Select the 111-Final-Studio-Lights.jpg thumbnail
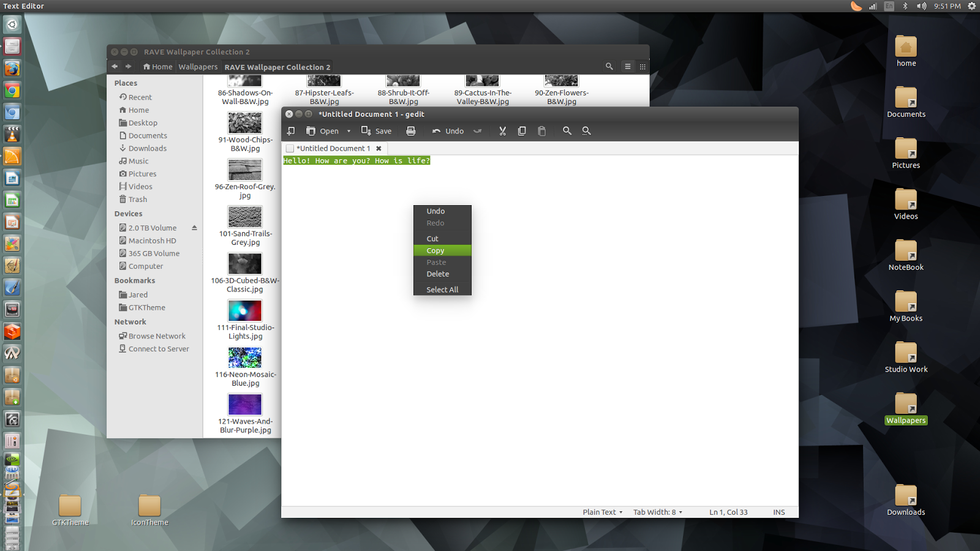 click(245, 311)
